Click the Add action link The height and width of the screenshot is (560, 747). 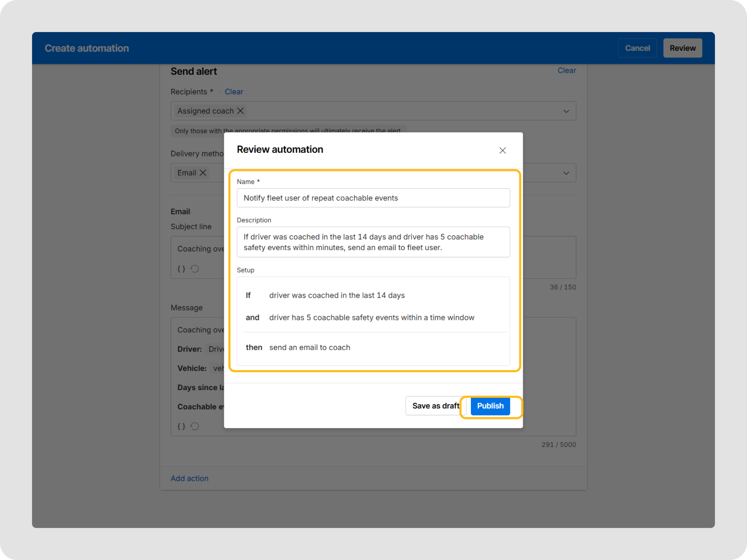pyautogui.click(x=189, y=478)
